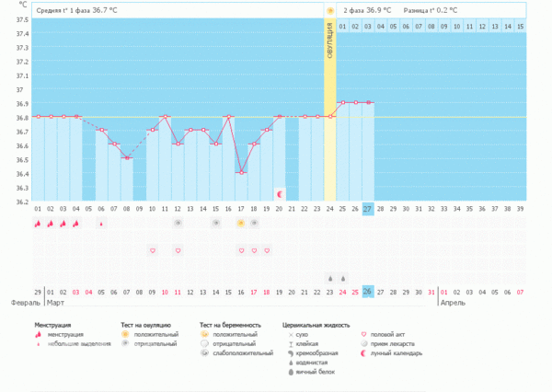Screen dimensions: 552x392
Task: Select highlighted cycle day 27 cell
Action: tap(367, 210)
